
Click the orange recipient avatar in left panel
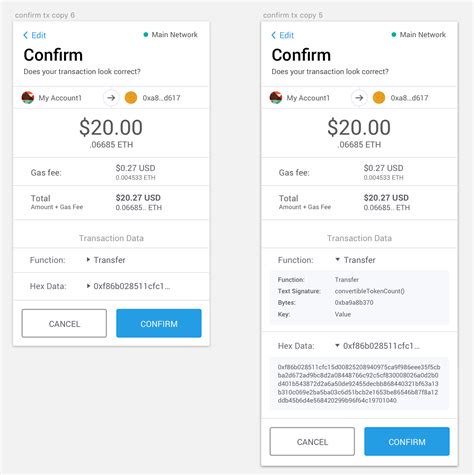[x=131, y=98]
